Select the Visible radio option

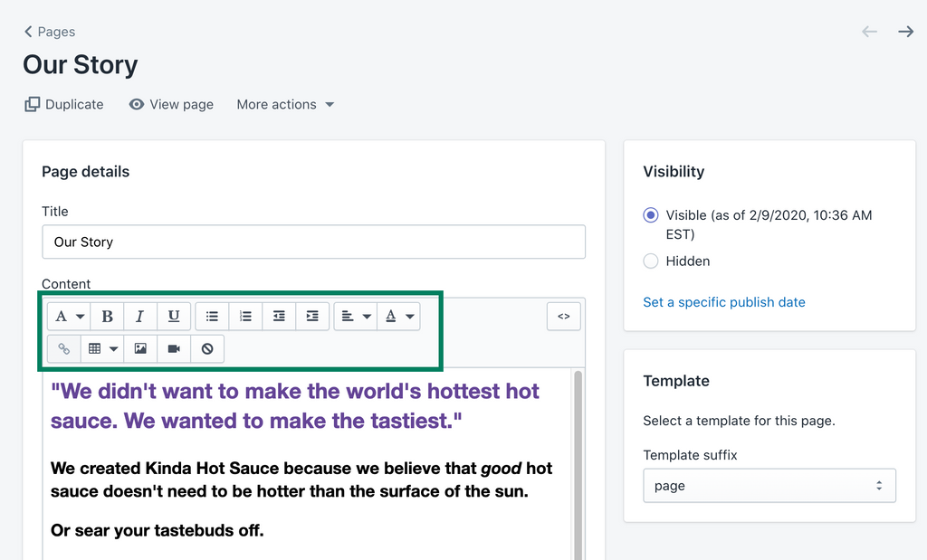point(650,215)
